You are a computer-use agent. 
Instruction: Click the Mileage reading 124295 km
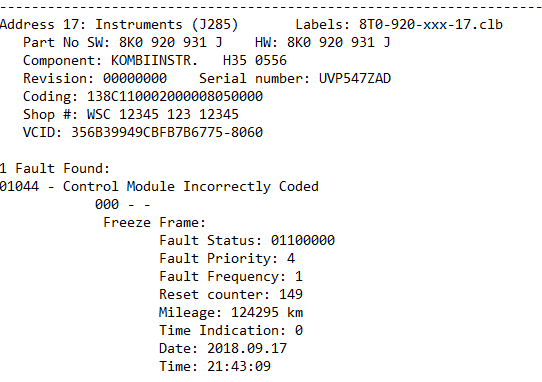click(x=267, y=312)
